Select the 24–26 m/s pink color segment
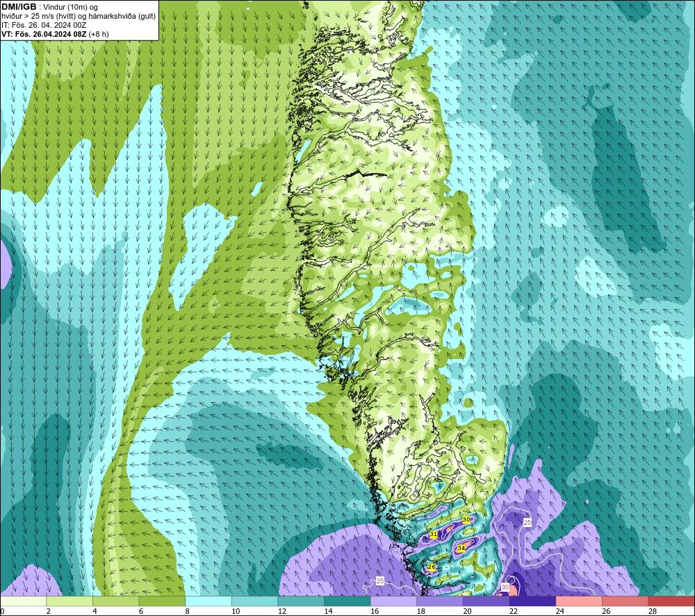 pyautogui.click(x=579, y=601)
